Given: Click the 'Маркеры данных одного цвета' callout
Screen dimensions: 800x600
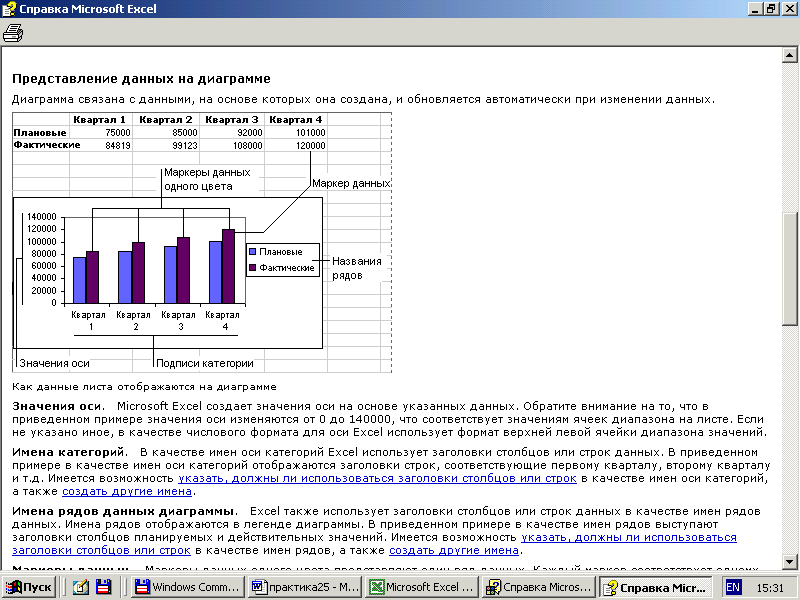Looking at the screenshot, I should pos(207,180).
